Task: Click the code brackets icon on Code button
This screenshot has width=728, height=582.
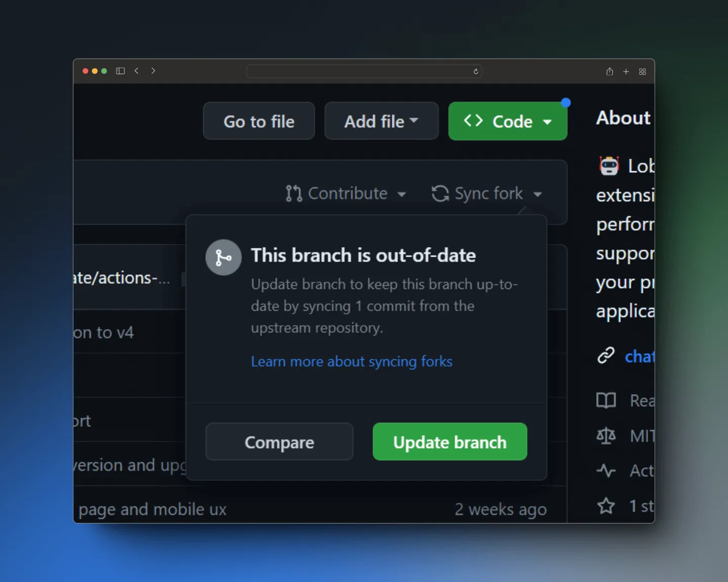Action: tap(473, 121)
